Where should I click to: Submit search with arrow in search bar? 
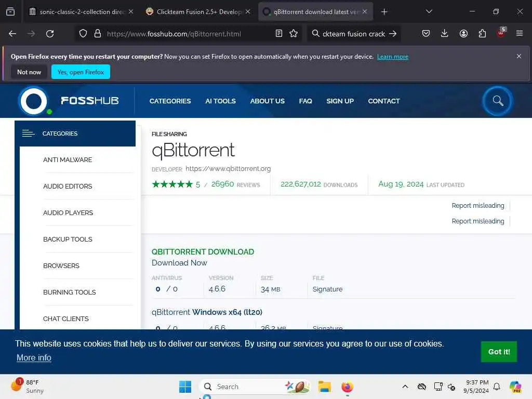coord(393,34)
